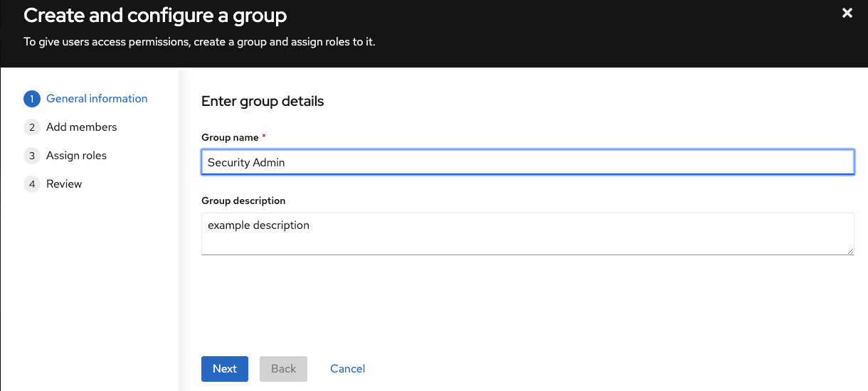Grab the description textarea resize handle
Viewport: 868px width, 391px height.
click(x=850, y=250)
